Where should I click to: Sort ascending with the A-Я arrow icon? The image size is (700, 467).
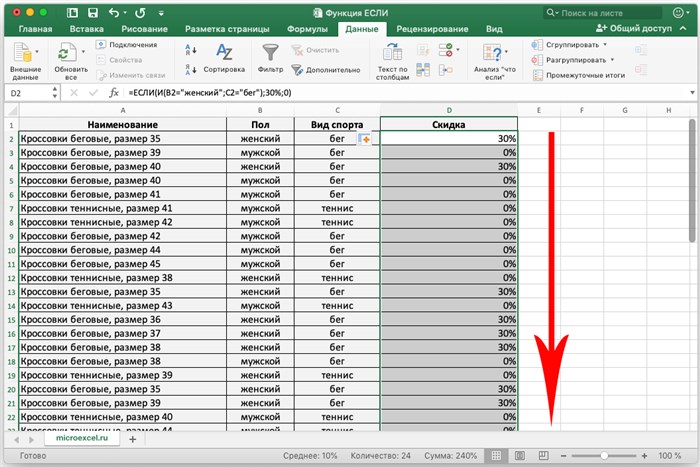(x=191, y=50)
